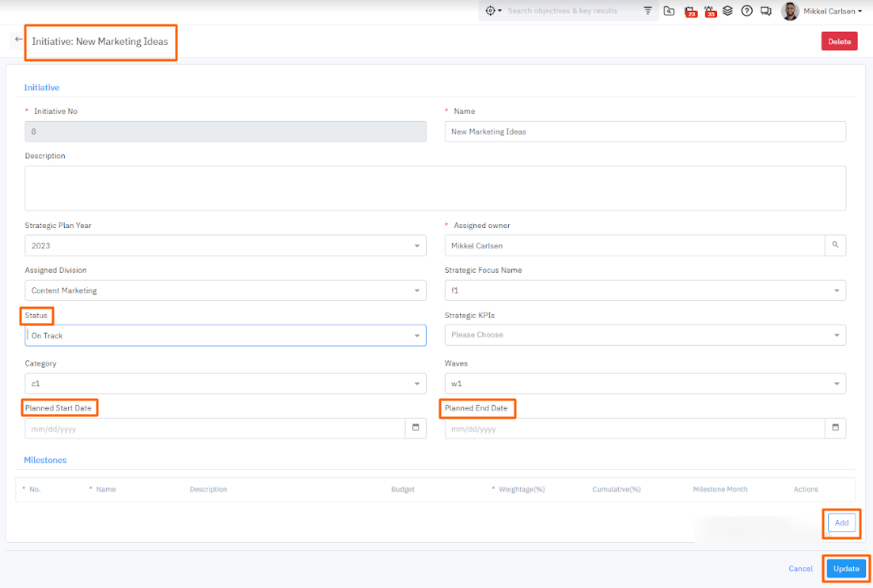Open Planned End Date calendar picker
This screenshot has height=588, width=873.
[x=835, y=428]
